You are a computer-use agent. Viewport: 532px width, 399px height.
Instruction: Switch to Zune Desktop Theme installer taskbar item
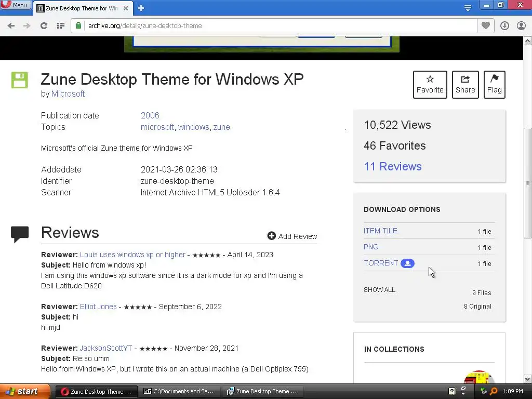(262, 392)
